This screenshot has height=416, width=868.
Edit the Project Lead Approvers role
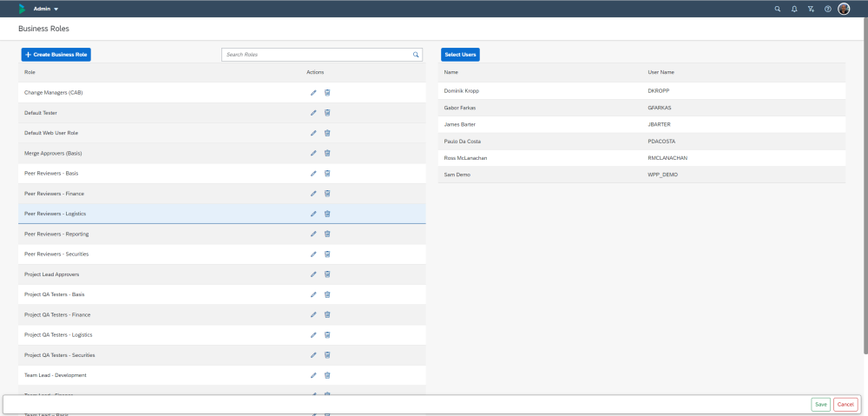pyautogui.click(x=313, y=274)
